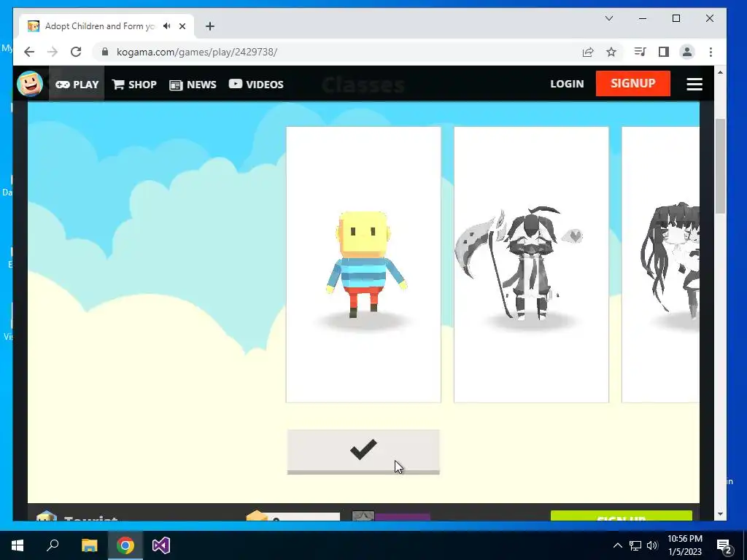Open the VIDEOS page
The height and width of the screenshot is (560, 747).
[x=256, y=85]
